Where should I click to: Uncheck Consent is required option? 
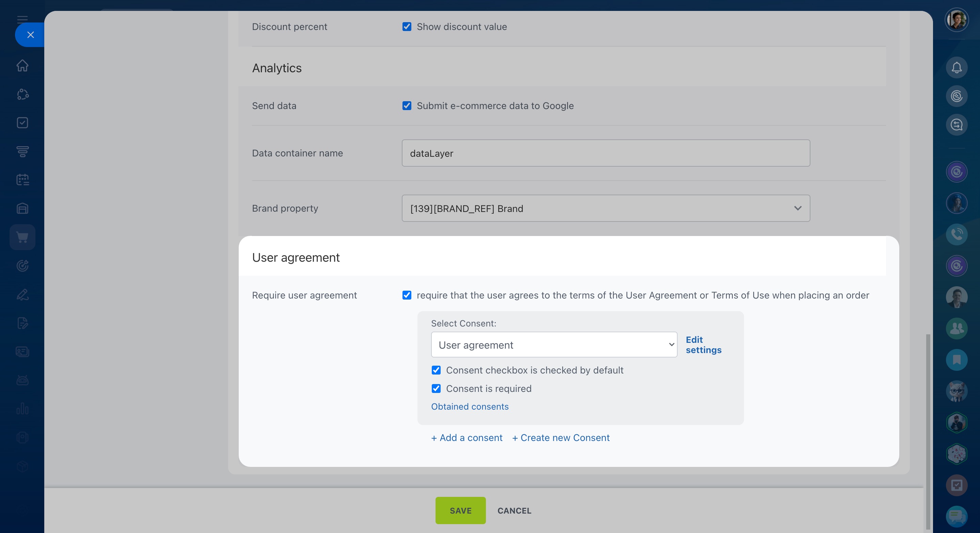[436, 388]
